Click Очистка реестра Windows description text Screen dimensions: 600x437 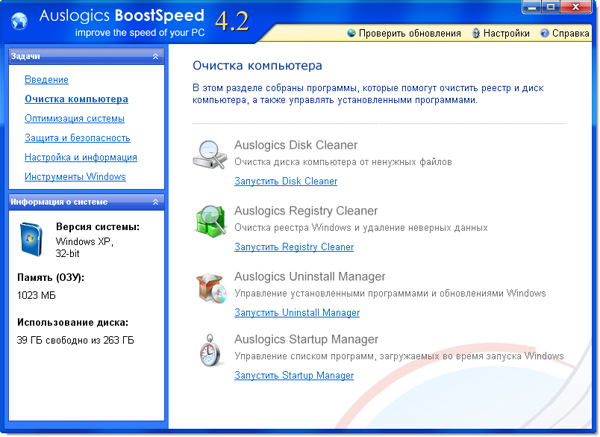(x=361, y=228)
